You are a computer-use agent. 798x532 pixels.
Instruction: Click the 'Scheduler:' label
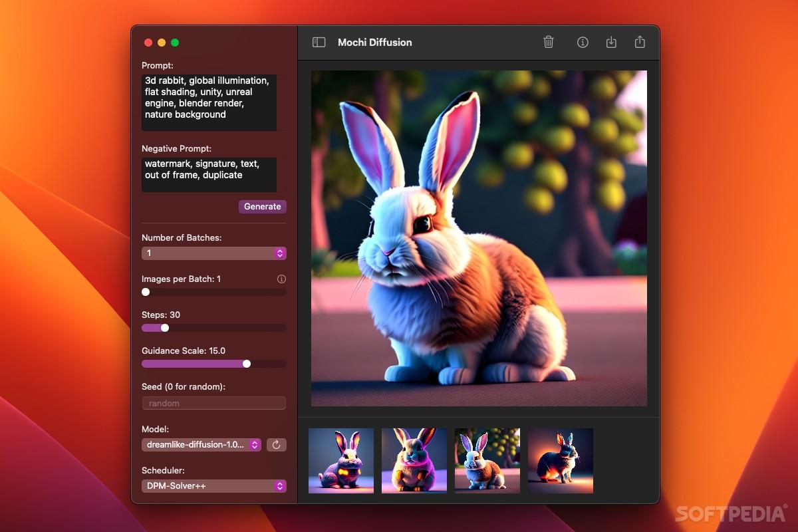coord(163,470)
